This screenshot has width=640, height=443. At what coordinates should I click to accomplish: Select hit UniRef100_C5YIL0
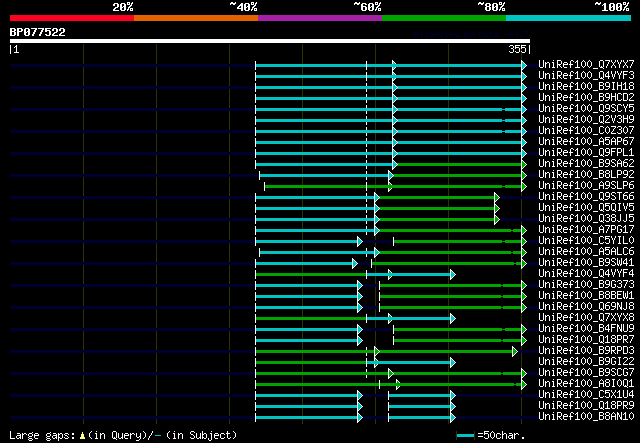pos(586,241)
